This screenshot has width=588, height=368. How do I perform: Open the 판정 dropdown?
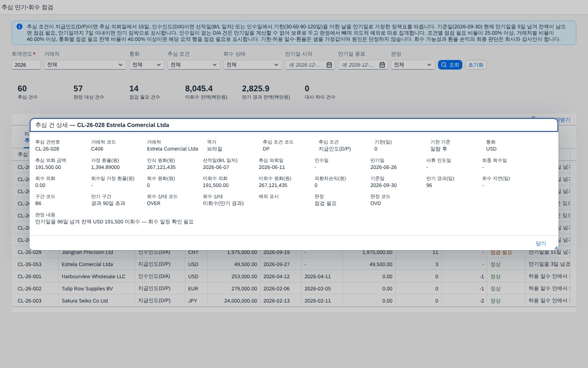tap(413, 65)
